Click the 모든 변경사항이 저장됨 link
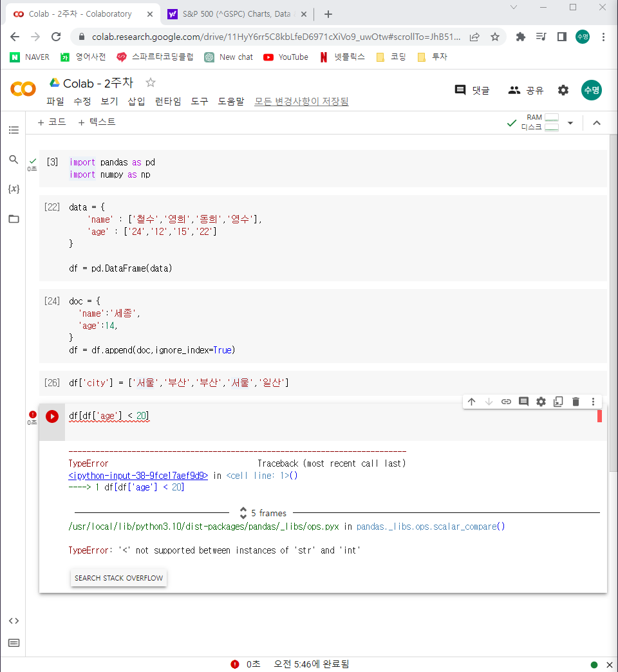Screen dimensions: 618x672 pos(301,102)
